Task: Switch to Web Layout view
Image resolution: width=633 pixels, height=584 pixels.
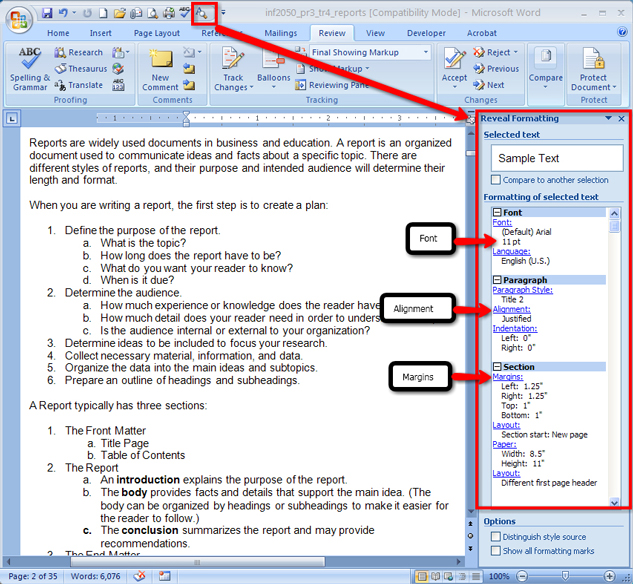Action: [449, 576]
